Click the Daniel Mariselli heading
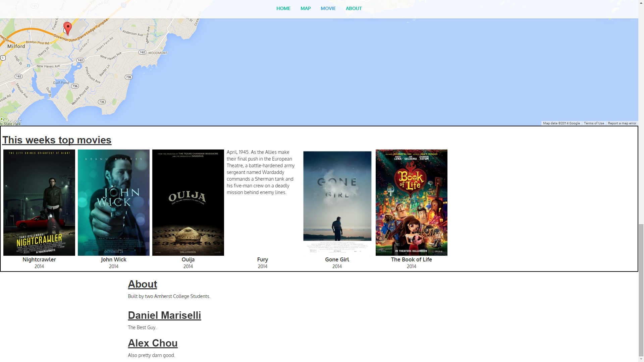Image resolution: width=644 pixels, height=362 pixels. (x=164, y=315)
